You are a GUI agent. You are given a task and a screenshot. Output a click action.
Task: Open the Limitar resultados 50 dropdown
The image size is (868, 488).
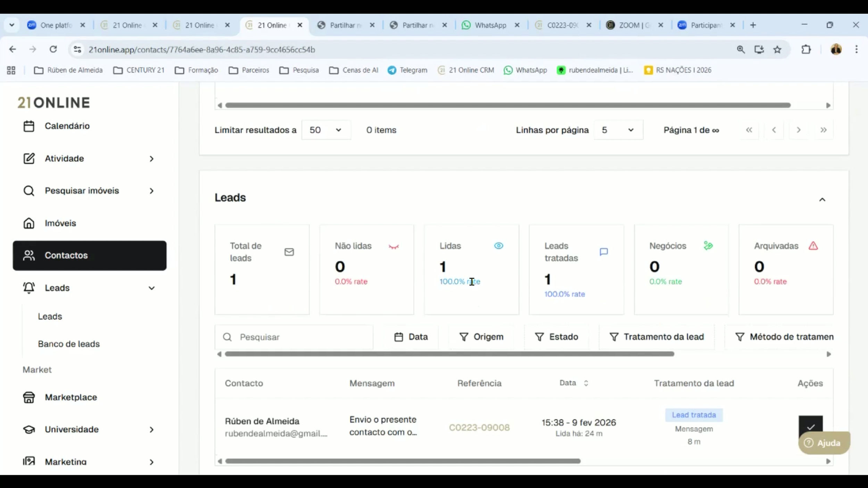[326, 130]
